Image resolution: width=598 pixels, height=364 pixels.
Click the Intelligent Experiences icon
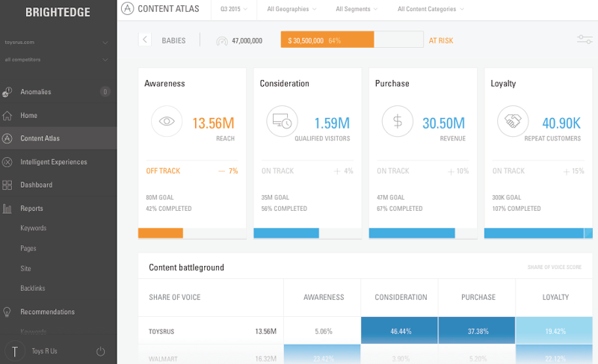point(7,162)
